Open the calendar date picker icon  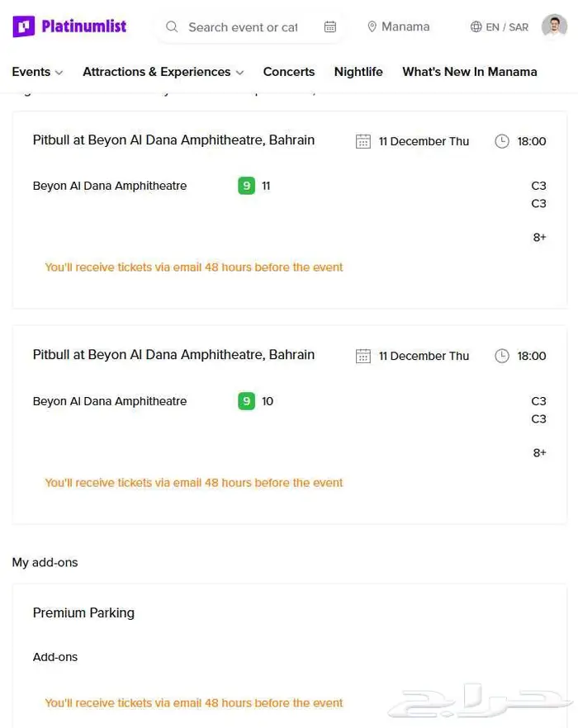330,27
